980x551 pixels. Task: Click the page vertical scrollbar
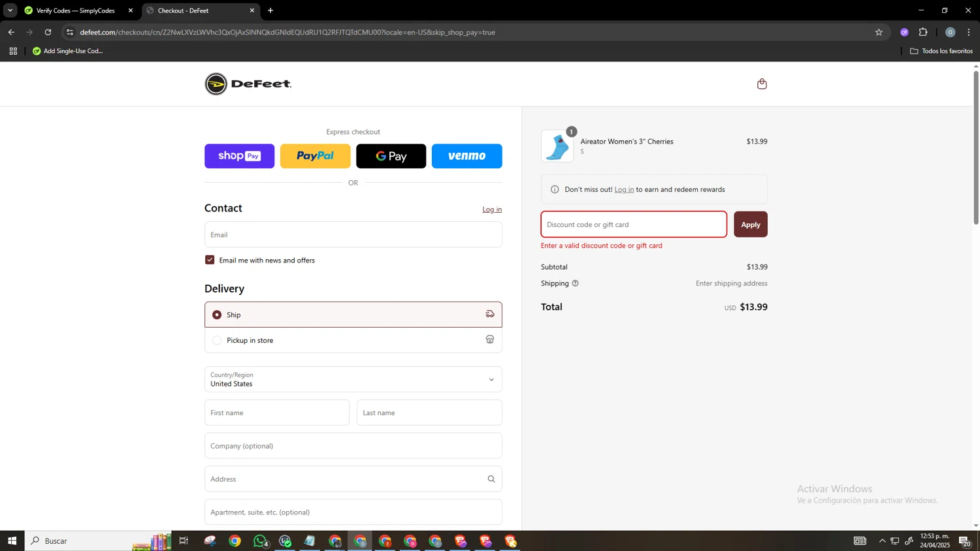(976, 147)
